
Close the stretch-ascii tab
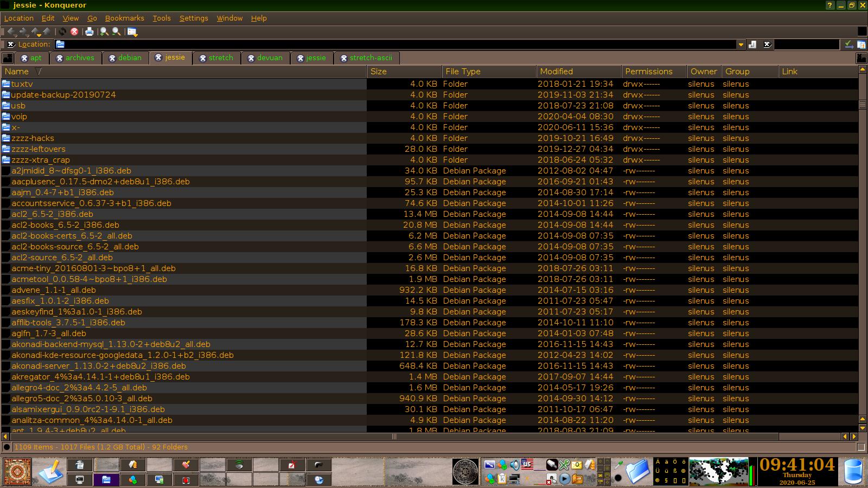tap(344, 58)
